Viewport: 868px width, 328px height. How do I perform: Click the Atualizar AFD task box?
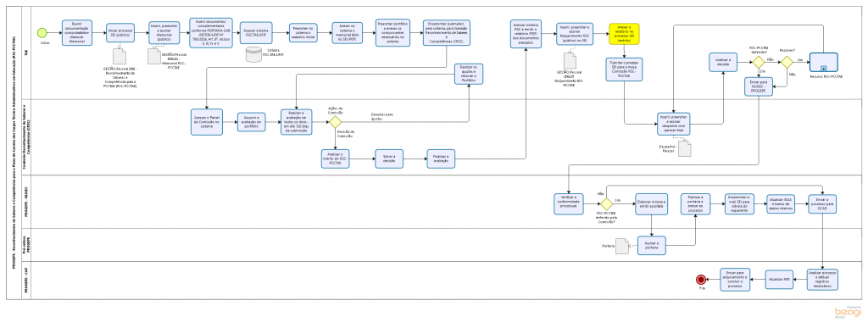point(780,280)
